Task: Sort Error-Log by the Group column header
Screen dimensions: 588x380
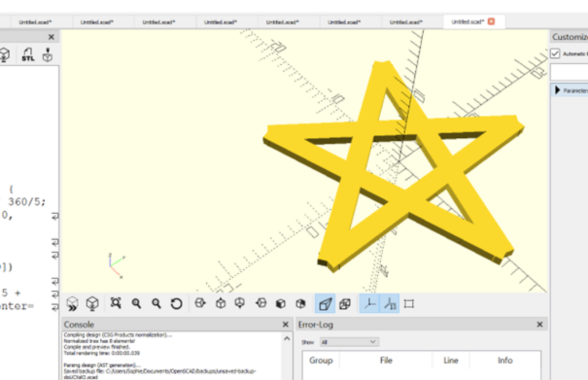Action: coord(320,360)
